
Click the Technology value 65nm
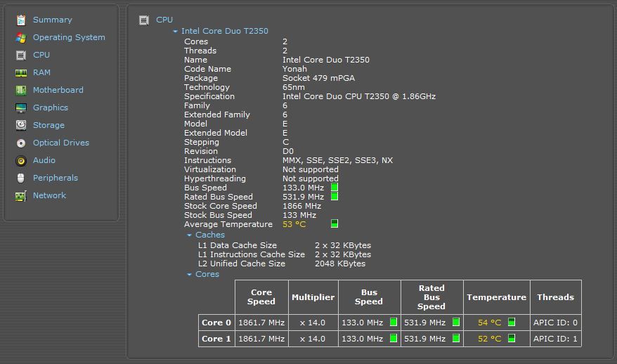point(294,87)
